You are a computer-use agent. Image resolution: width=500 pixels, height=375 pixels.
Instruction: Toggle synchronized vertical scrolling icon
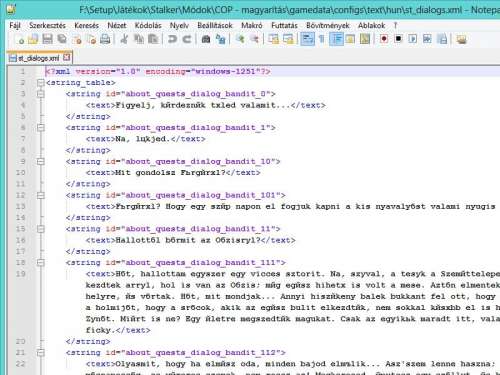(x=273, y=39)
